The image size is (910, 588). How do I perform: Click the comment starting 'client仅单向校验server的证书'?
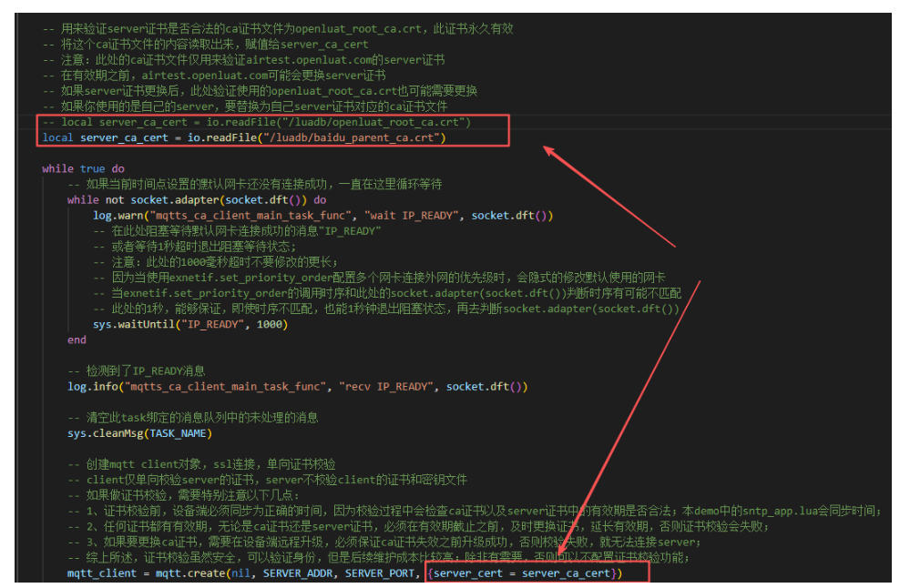click(267, 481)
